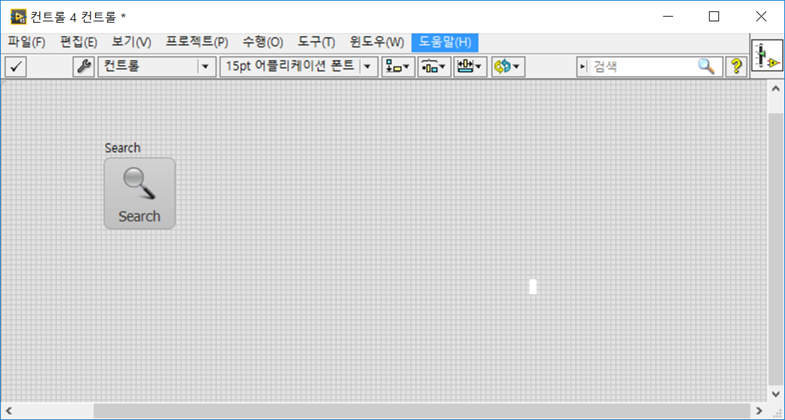Viewport: 785px width, 420px height.
Task: Open the 15pt 어플리케이션 폰트 font dropdown
Action: [299, 67]
